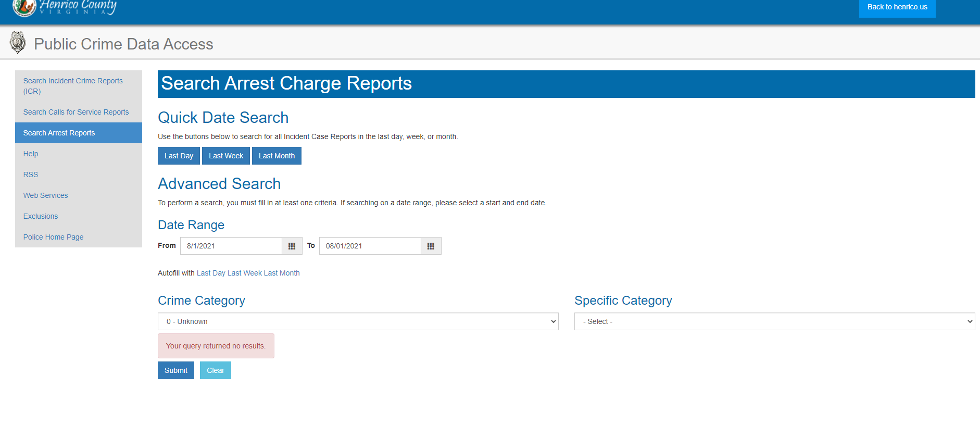Search the Last Month quick button
This screenshot has height=437, width=980.
click(277, 156)
